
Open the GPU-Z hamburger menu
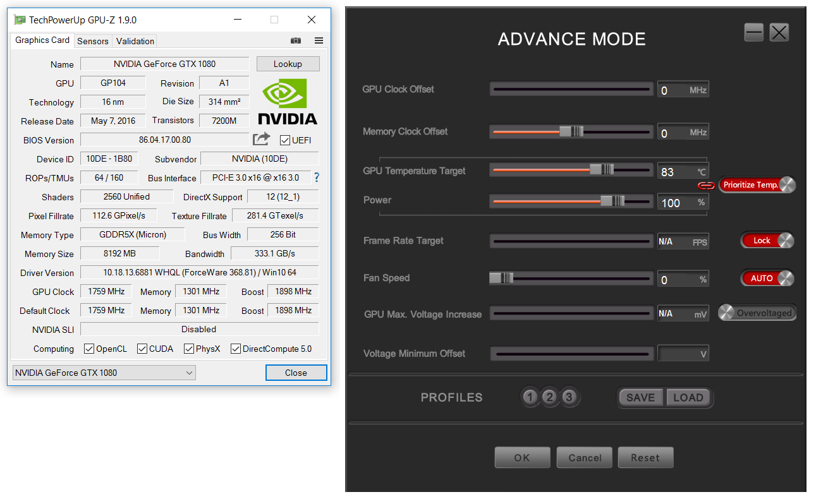coord(319,40)
